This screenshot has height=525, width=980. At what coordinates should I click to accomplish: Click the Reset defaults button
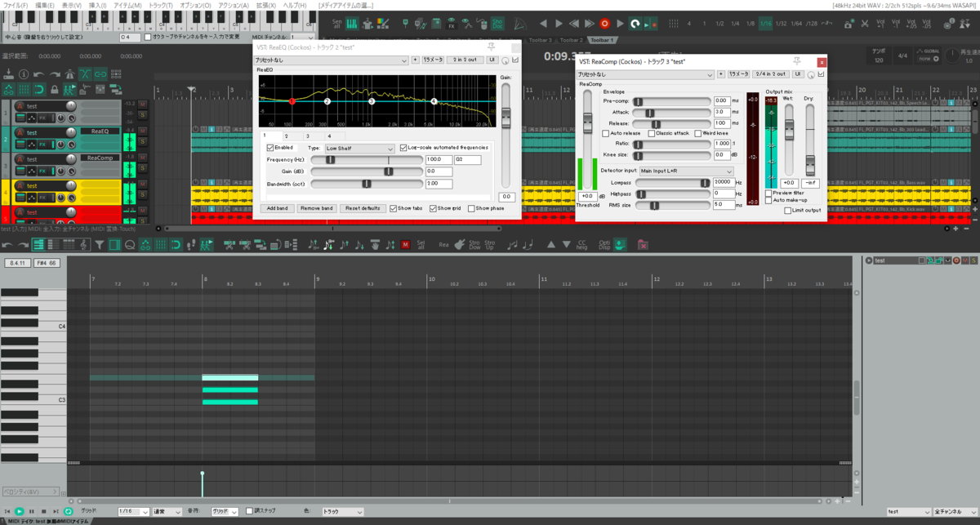[x=363, y=208]
